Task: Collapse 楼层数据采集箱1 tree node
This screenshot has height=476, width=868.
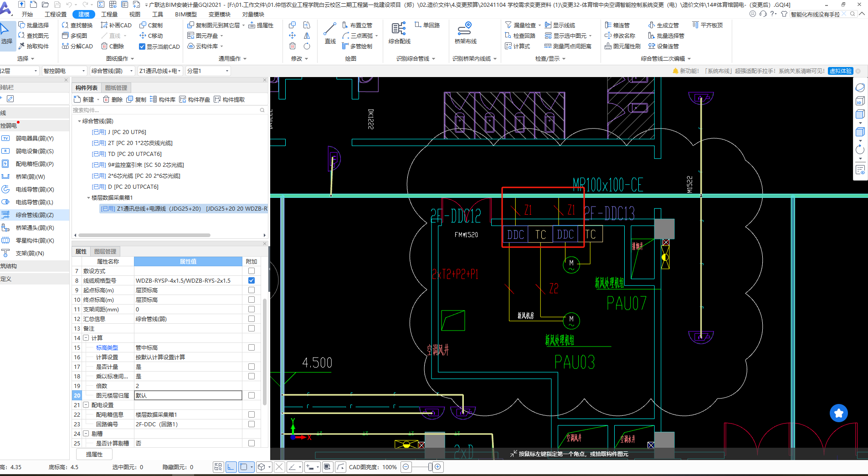Action: (x=88, y=198)
